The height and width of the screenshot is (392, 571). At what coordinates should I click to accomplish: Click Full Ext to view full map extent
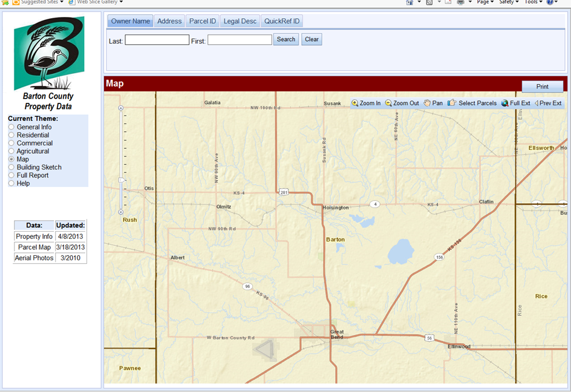pyautogui.click(x=516, y=103)
